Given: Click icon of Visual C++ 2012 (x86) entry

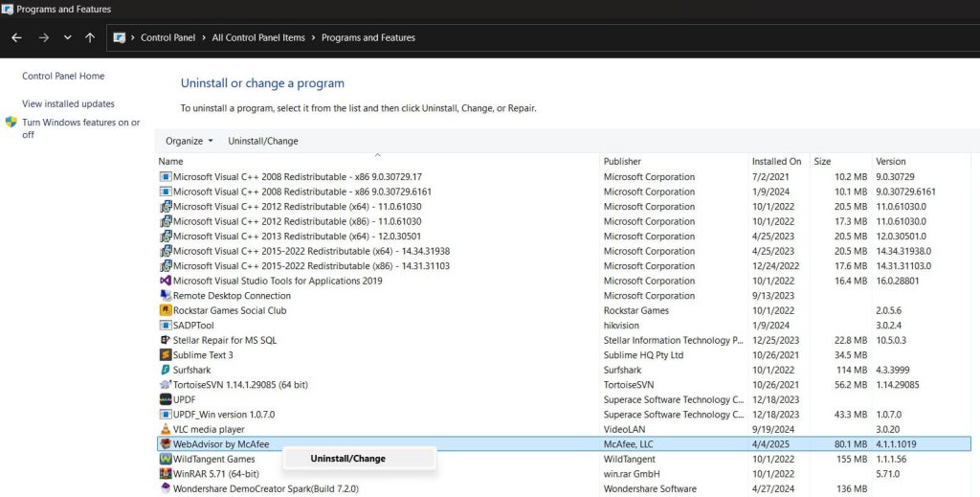Looking at the screenshot, I should click(x=165, y=221).
